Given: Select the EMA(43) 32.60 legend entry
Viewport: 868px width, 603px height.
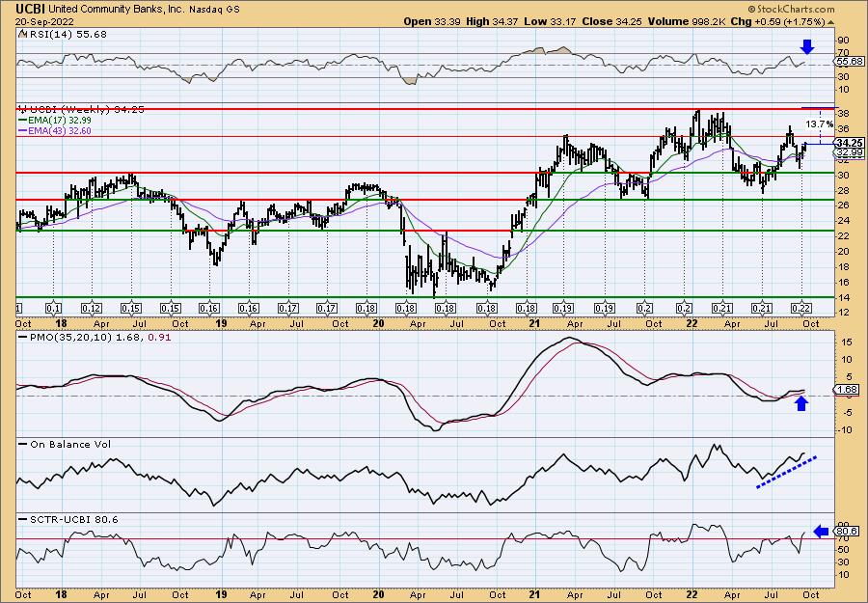Looking at the screenshot, I should tap(55, 131).
